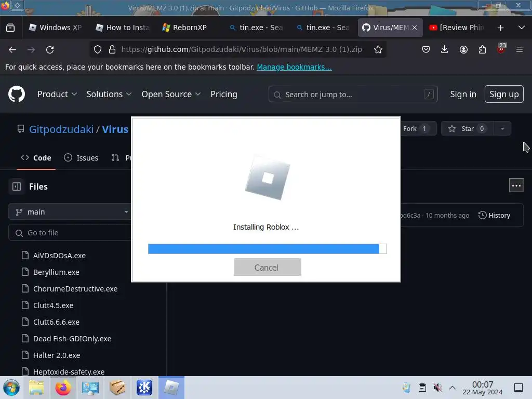The width and height of the screenshot is (532, 399).
Task: Close the Virus/MEMZ GitHub tab
Action: (415, 28)
